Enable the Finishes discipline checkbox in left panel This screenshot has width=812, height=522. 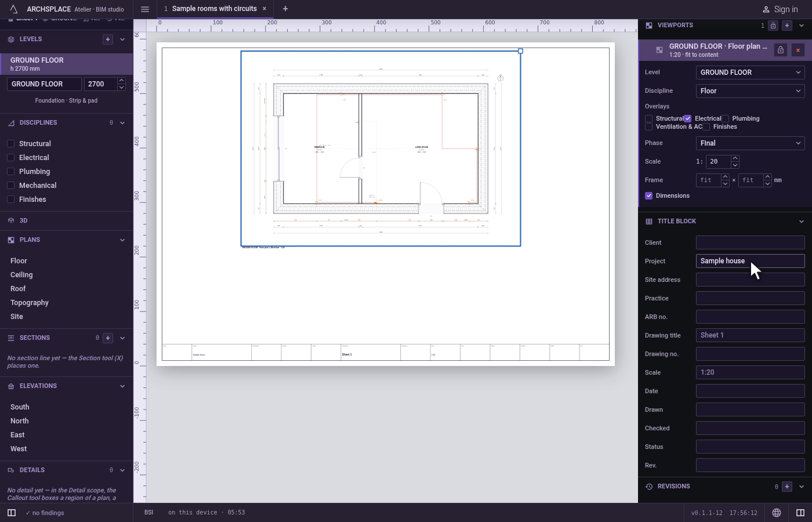pos(10,200)
